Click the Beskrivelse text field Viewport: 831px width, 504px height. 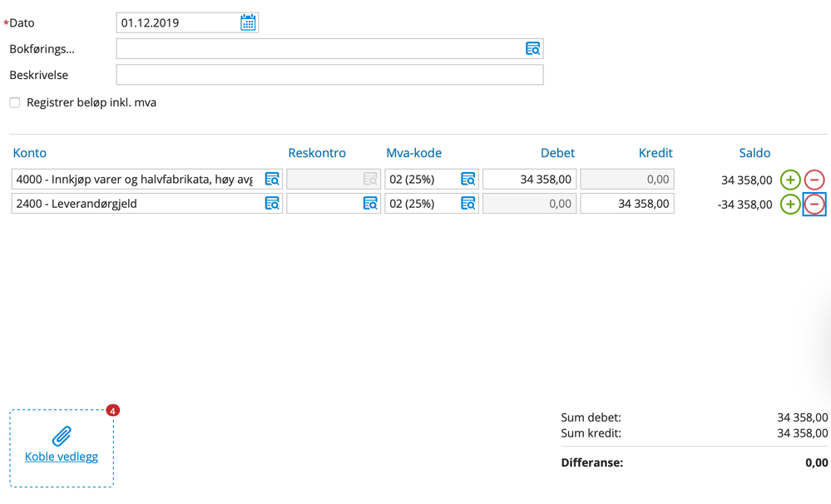tap(329, 75)
